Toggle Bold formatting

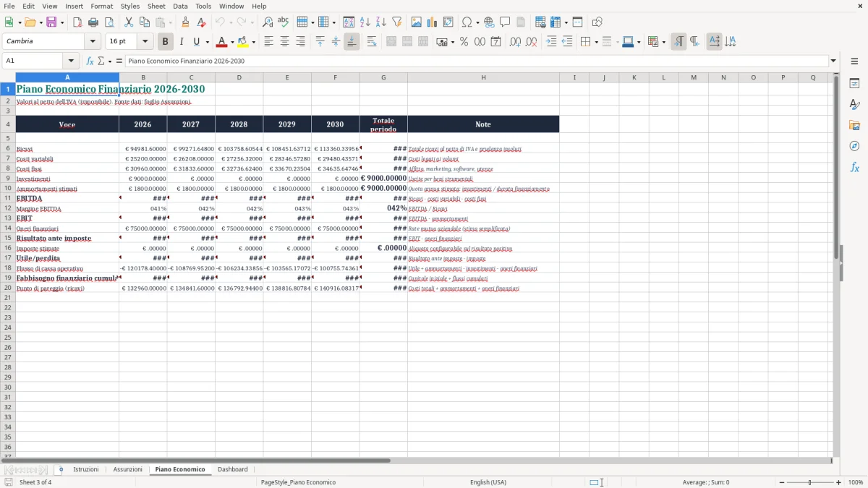tap(165, 42)
